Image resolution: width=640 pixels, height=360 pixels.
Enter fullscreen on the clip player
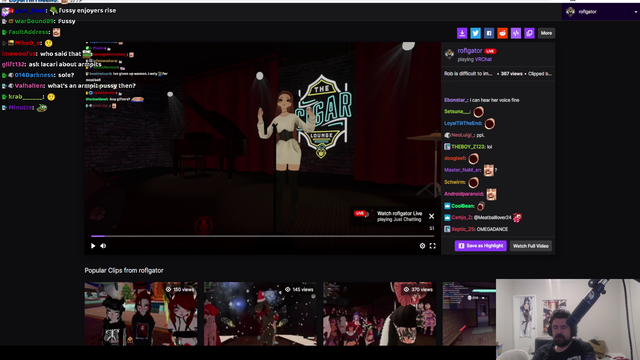(432, 246)
